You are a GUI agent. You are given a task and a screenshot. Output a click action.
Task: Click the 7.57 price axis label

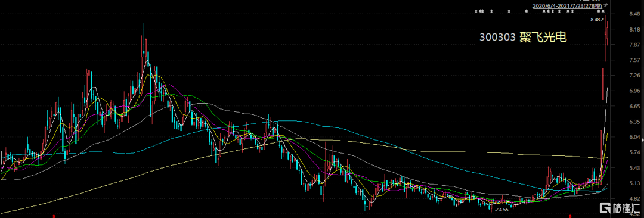(634, 60)
